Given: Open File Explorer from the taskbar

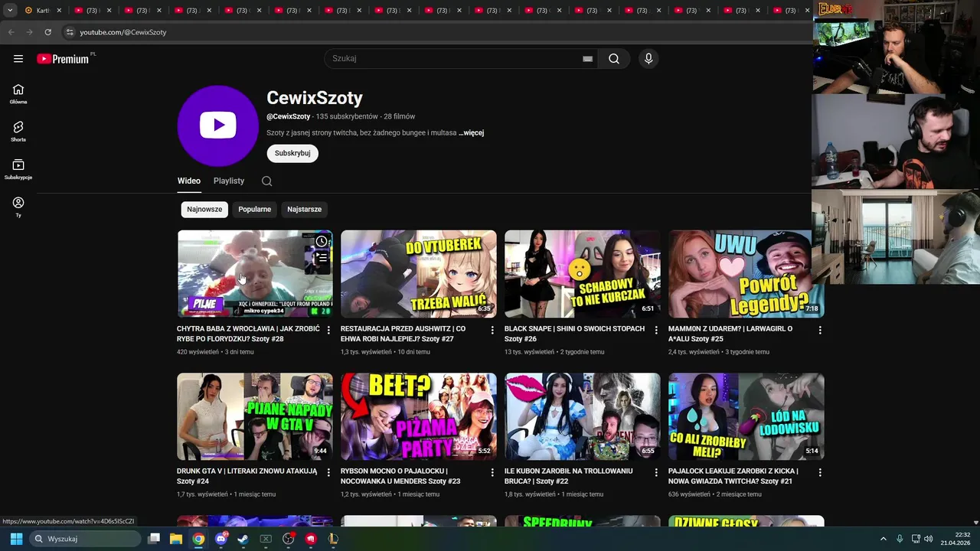Looking at the screenshot, I should click(x=176, y=539).
